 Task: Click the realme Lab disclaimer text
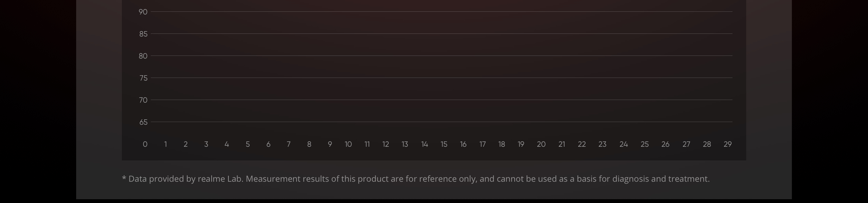point(416,179)
